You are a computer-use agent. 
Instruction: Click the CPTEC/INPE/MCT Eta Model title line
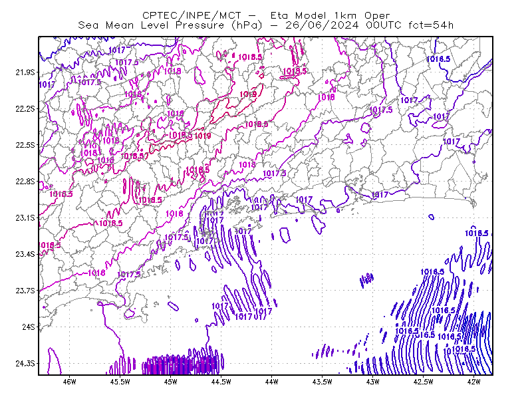click(266, 15)
